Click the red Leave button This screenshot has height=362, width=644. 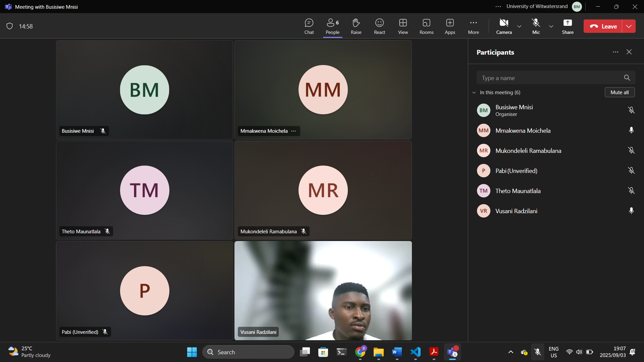pyautogui.click(x=603, y=26)
